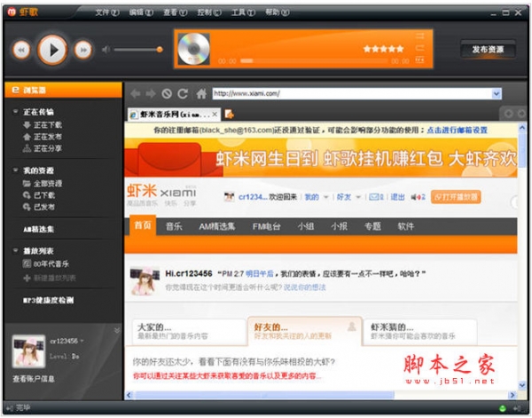Open the 文件 menu
The image size is (532, 418).
pyautogui.click(x=107, y=12)
